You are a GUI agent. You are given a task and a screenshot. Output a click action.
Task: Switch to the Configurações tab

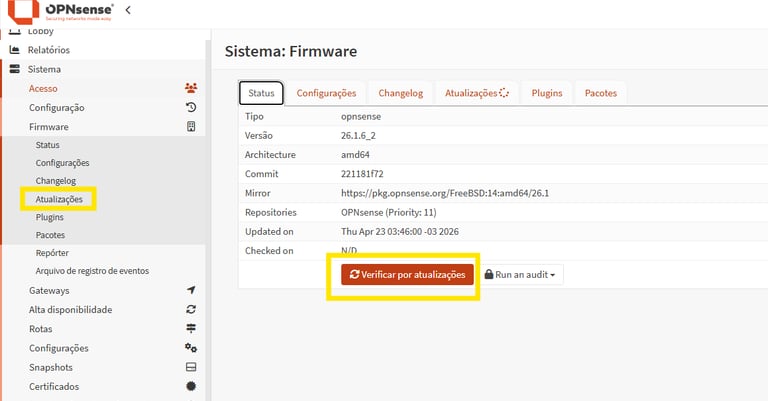point(326,93)
